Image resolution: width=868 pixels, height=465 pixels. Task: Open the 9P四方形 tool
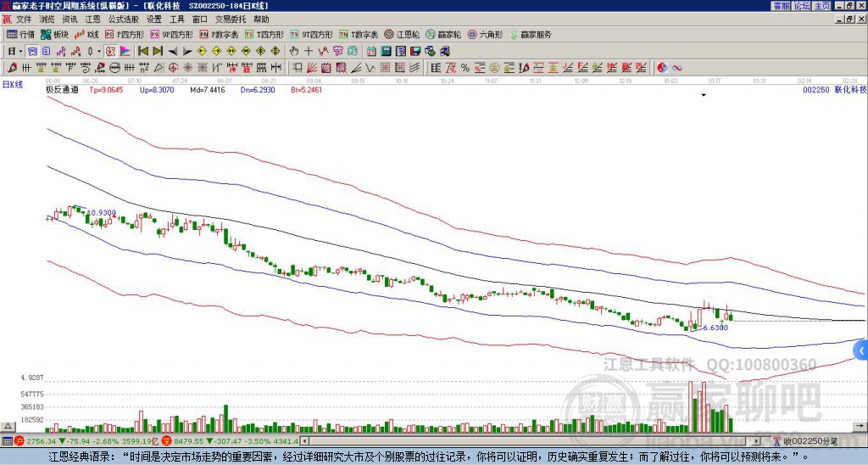171,34
